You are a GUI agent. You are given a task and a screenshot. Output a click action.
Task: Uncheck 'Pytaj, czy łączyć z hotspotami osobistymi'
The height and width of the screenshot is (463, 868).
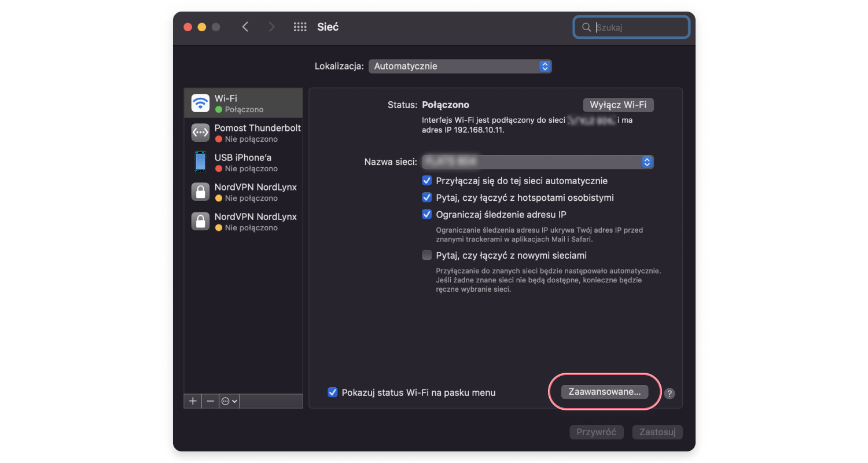pyautogui.click(x=426, y=197)
